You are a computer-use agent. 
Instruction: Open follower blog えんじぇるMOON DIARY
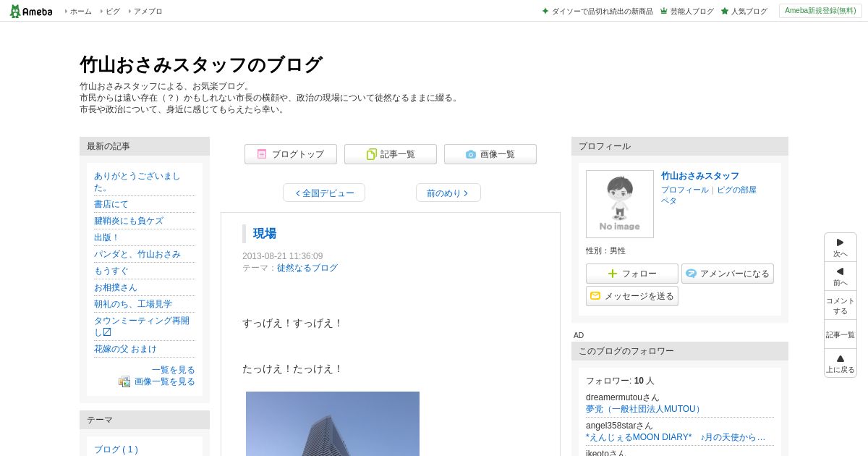pos(676,437)
